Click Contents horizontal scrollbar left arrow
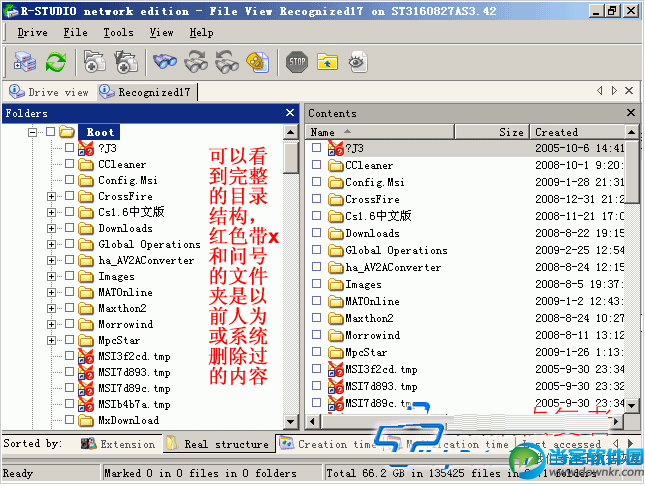This screenshot has height=486, width=645. coord(312,421)
